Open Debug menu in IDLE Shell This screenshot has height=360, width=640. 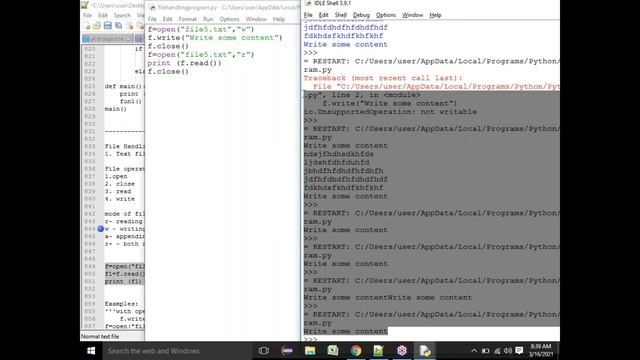coord(361,15)
